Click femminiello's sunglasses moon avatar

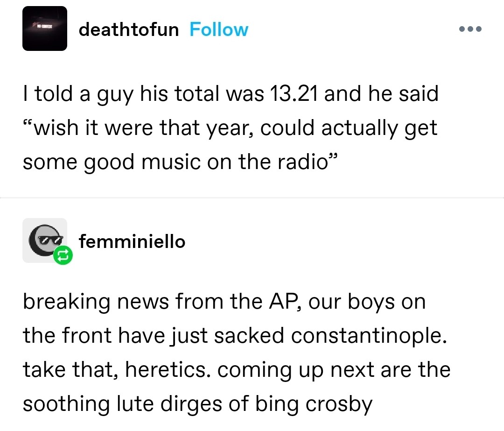(44, 239)
